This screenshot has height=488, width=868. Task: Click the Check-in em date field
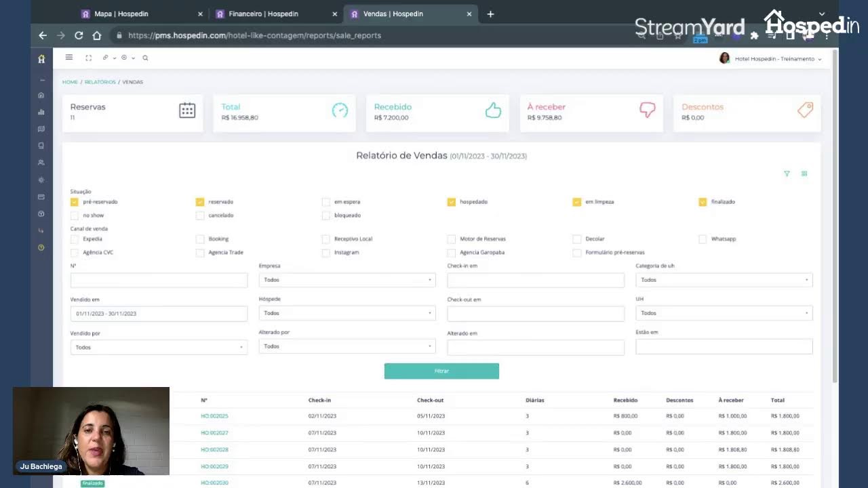[x=536, y=280]
